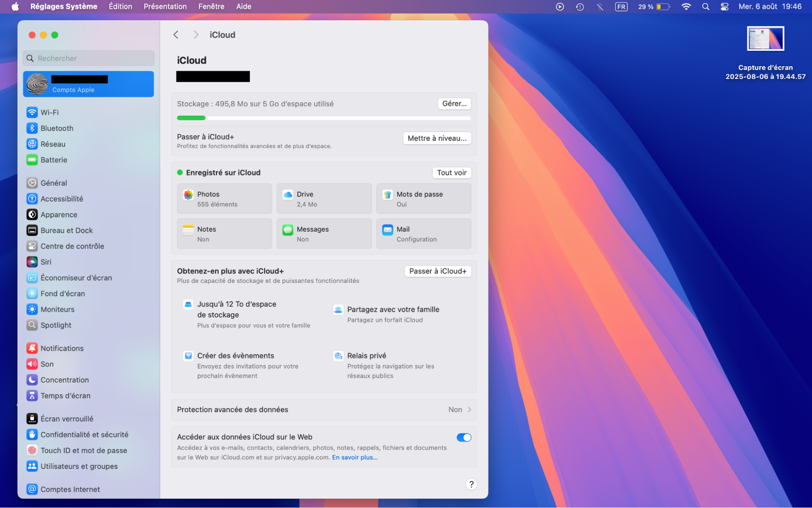
Task: Click the iCloud storage usage bar
Action: (324, 118)
